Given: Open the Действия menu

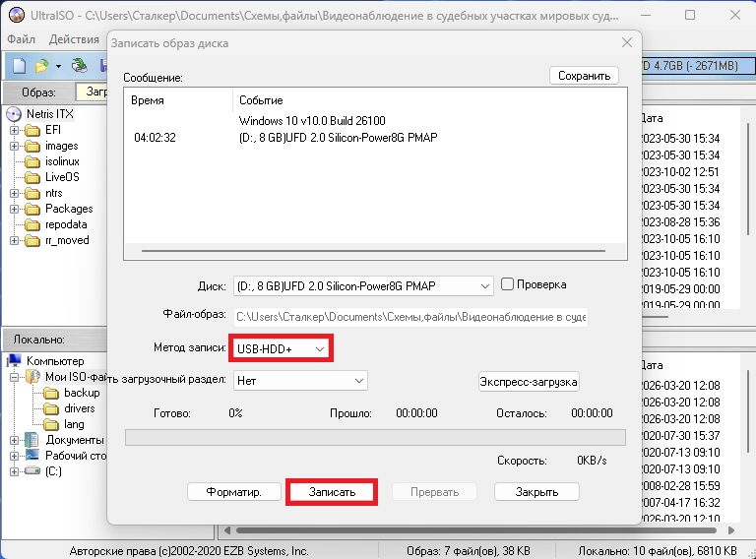Looking at the screenshot, I should coord(74,39).
